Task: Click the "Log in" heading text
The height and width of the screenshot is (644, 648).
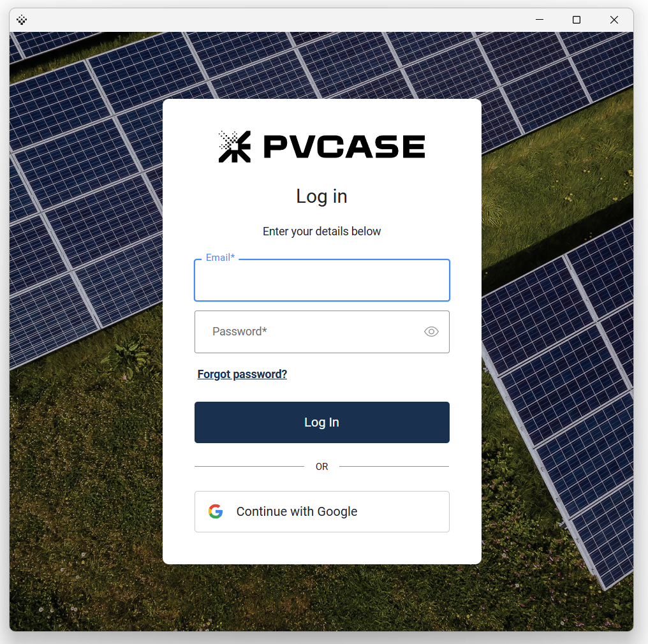Action: (x=321, y=196)
